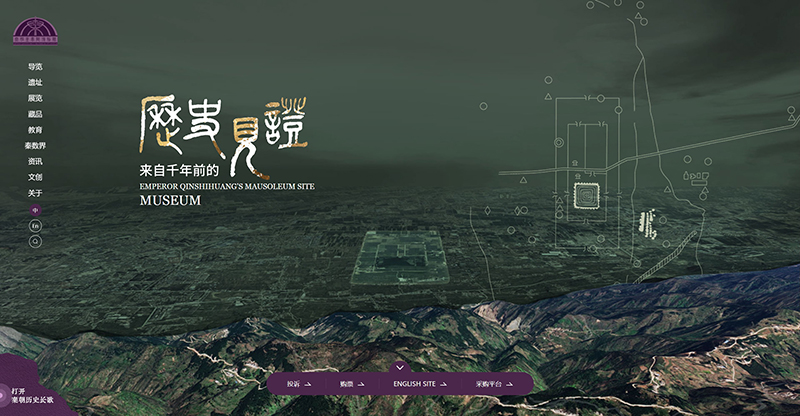This screenshot has width=800, height=416.
Task: Click the MUSEUM heading text
Action: tap(170, 201)
